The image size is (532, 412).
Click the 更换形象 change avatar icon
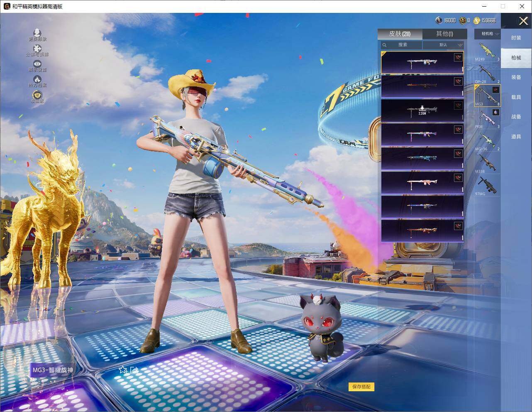pos(37,33)
